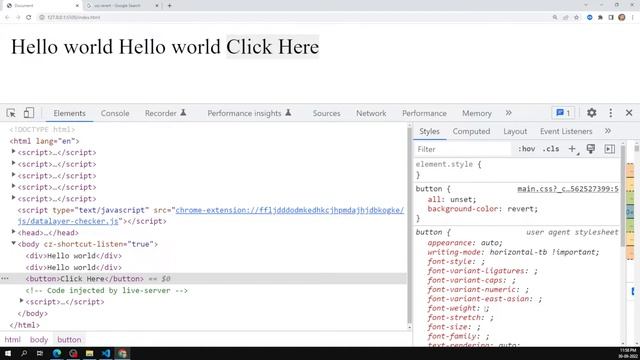The height and width of the screenshot is (360, 640).
Task: Select html in the breadcrumb bar
Action: 12,340
